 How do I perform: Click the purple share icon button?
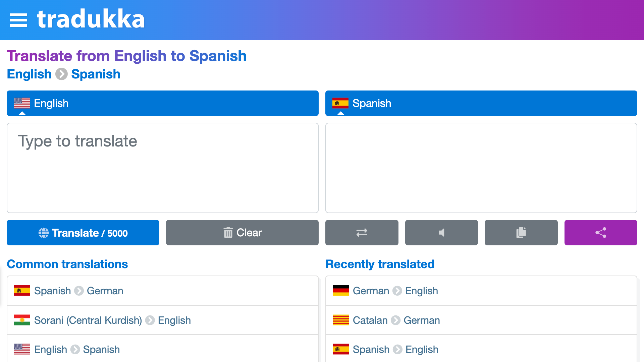(x=601, y=233)
